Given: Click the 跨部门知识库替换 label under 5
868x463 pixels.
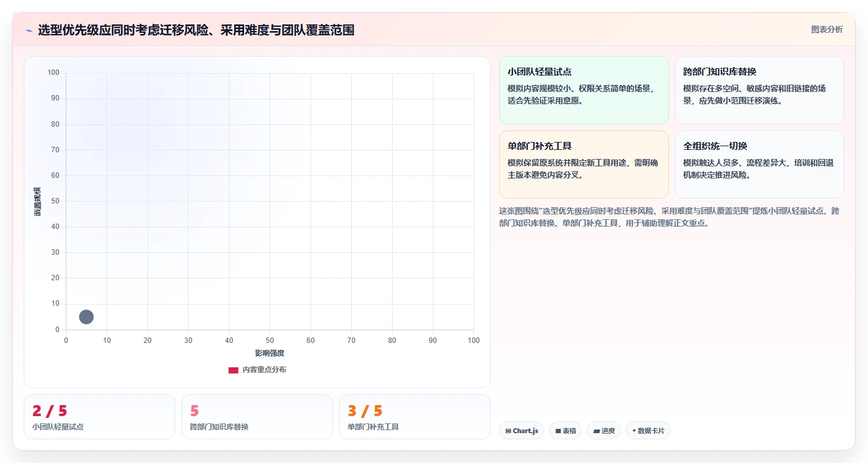Looking at the screenshot, I should pos(219,427).
